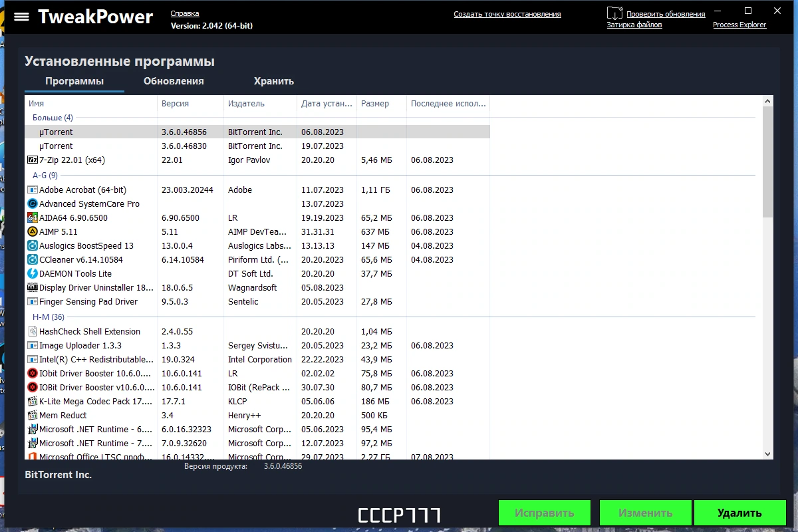Click the AIDA64 6.90.6500 icon

pyautogui.click(x=33, y=218)
